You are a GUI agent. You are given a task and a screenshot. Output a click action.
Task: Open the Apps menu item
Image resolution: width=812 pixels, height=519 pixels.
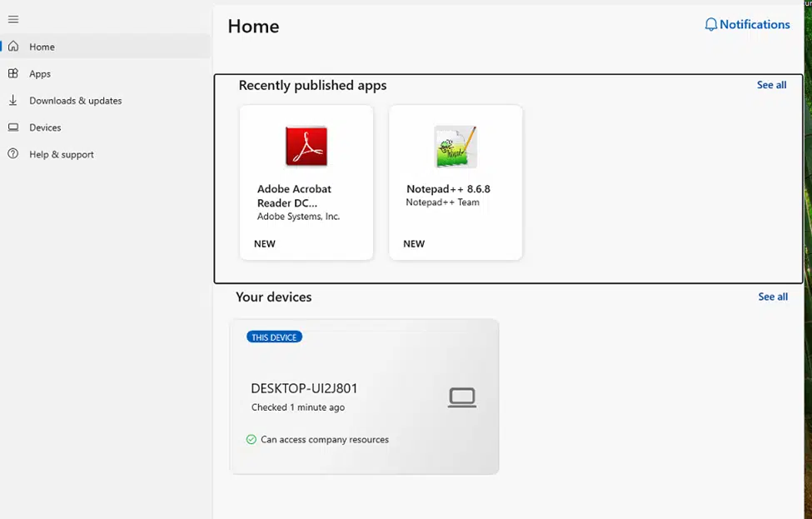point(40,74)
